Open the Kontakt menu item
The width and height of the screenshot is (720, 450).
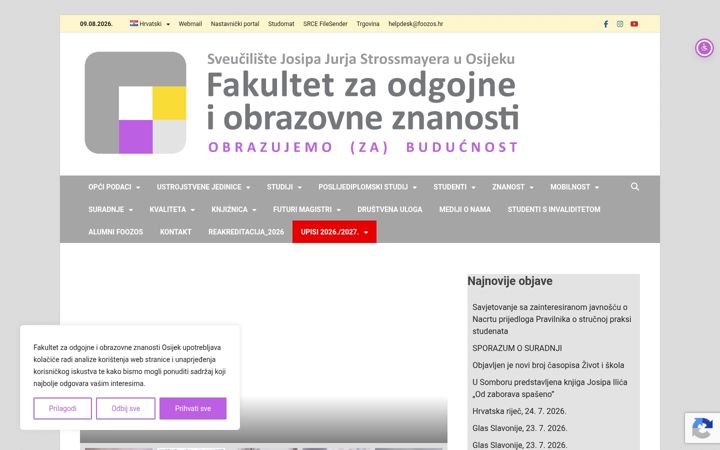(175, 232)
